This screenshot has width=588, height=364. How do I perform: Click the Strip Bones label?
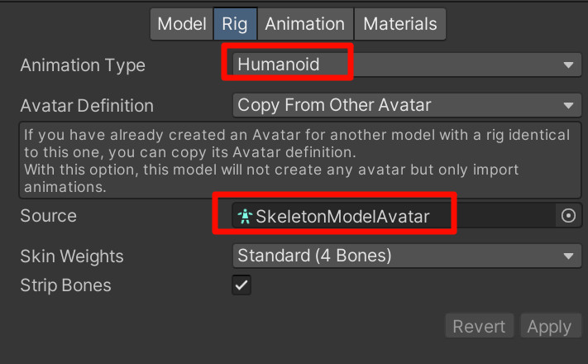point(65,285)
